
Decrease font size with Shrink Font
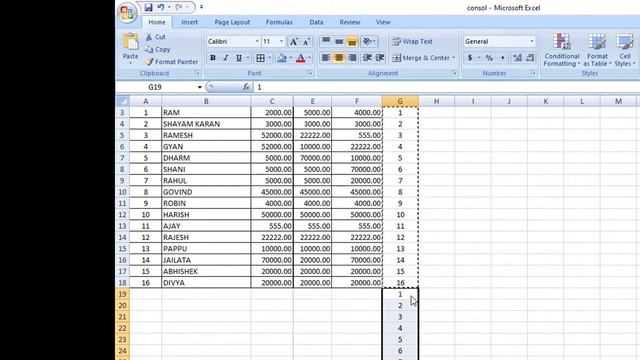coord(306,42)
